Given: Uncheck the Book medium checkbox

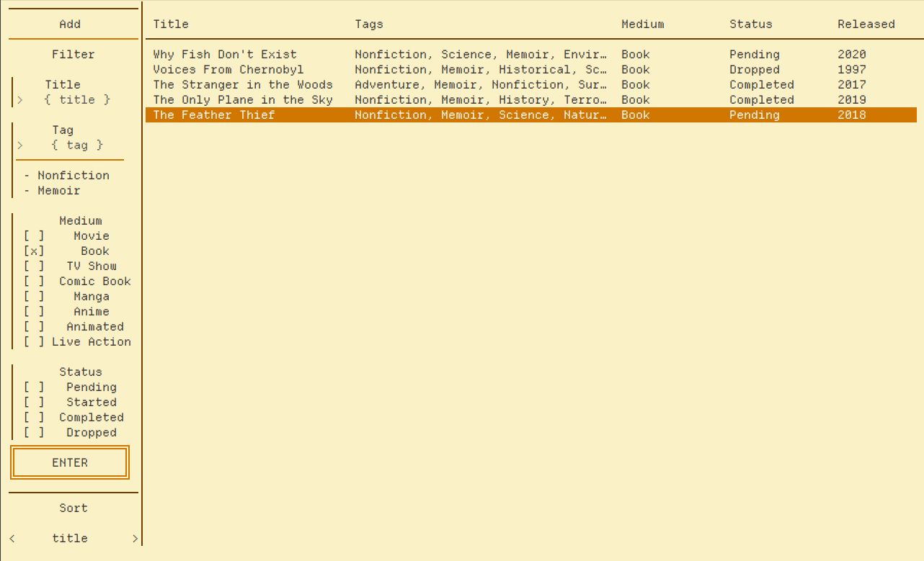Looking at the screenshot, I should [34, 251].
